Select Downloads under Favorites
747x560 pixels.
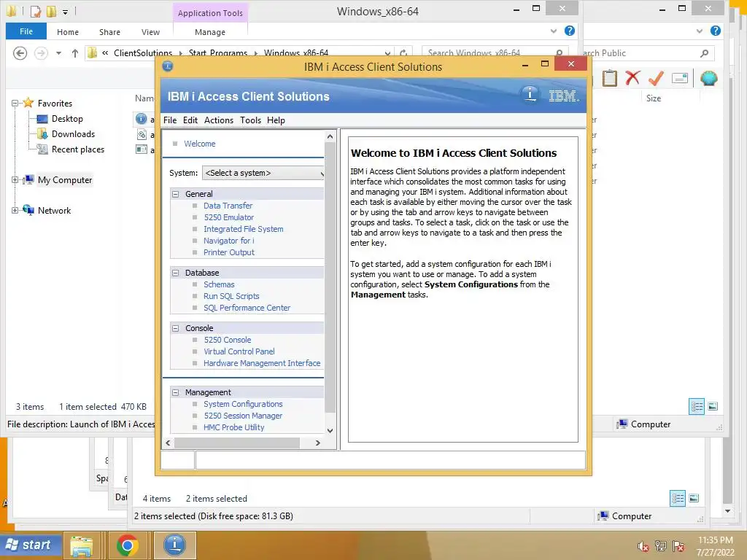coord(74,134)
